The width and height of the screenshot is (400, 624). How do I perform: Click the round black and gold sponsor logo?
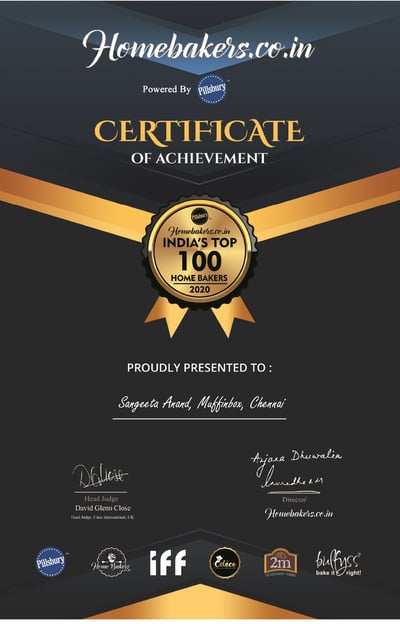(x=225, y=563)
